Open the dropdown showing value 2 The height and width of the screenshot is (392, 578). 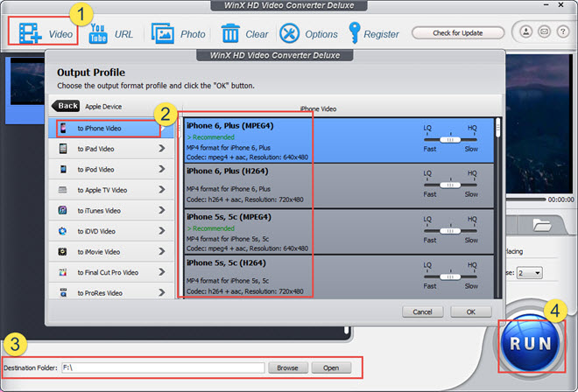coord(529,273)
